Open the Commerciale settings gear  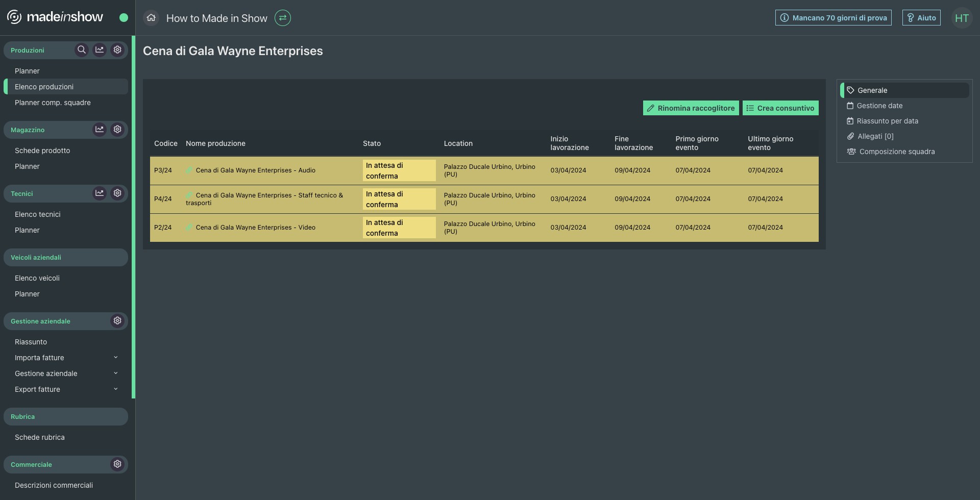pos(117,464)
